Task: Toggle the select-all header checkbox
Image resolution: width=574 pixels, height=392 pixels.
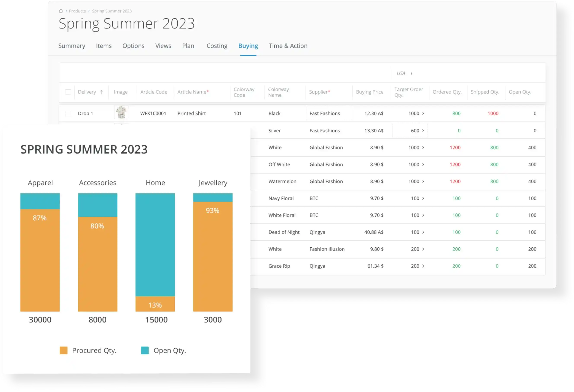Action: [68, 92]
